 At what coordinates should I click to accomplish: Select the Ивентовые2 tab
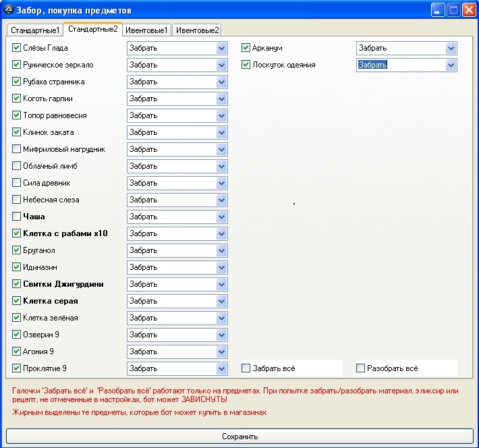tap(197, 30)
